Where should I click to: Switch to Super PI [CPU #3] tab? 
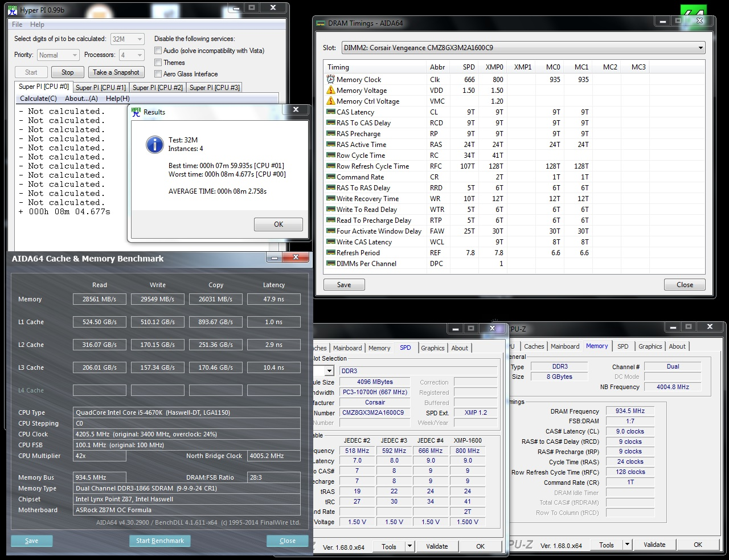215,88
